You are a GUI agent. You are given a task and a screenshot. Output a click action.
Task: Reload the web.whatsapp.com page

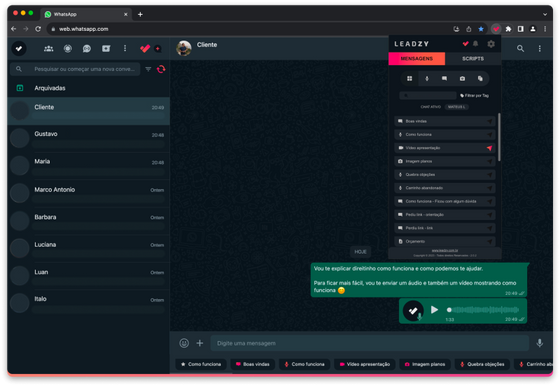(38, 29)
